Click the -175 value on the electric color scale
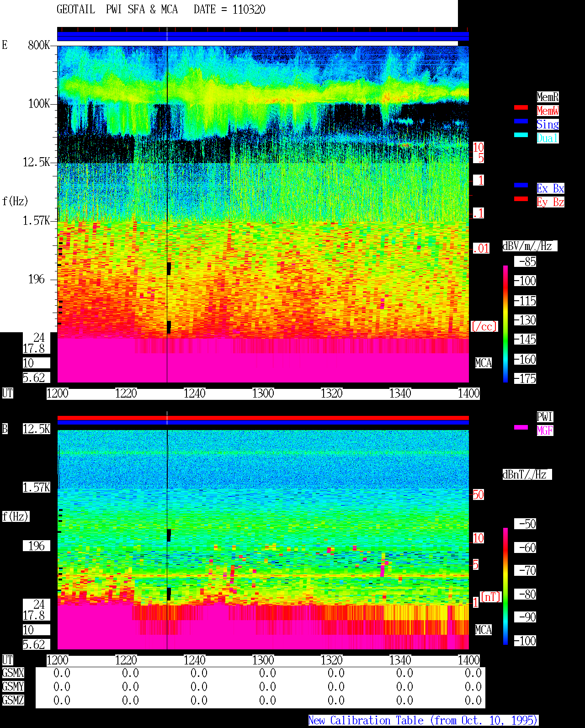The width and height of the screenshot is (585, 728). (x=526, y=378)
